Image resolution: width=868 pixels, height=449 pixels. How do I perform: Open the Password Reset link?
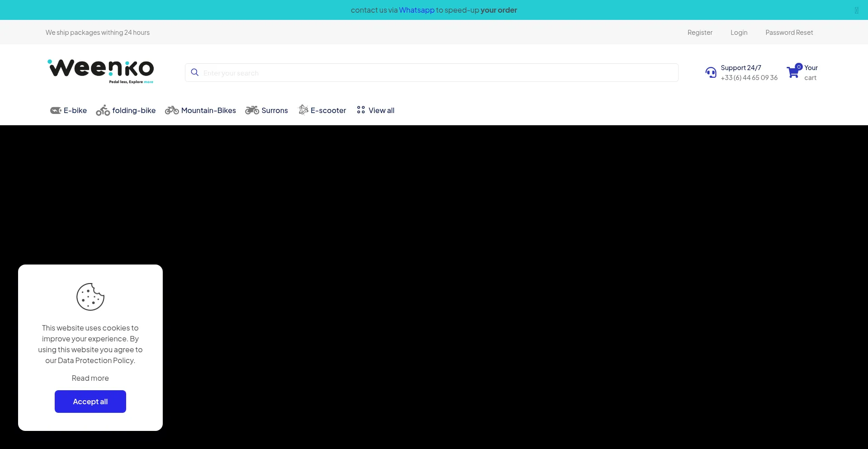(789, 32)
